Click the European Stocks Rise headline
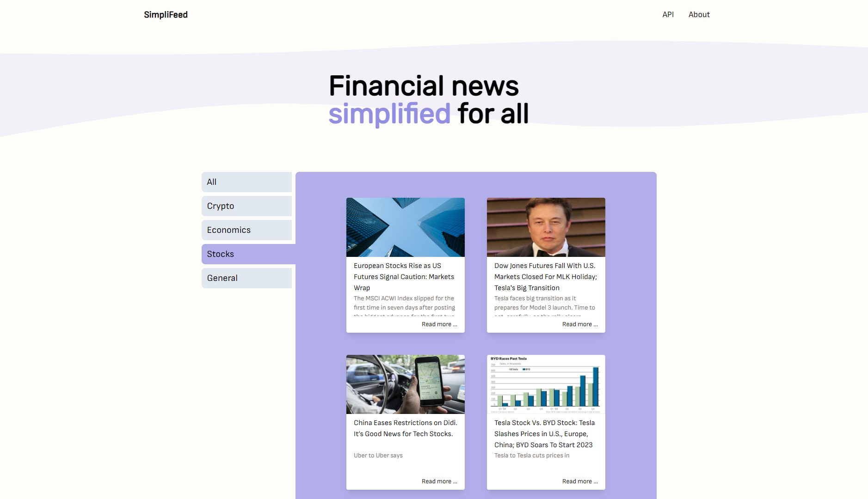The image size is (868, 499). tap(404, 277)
